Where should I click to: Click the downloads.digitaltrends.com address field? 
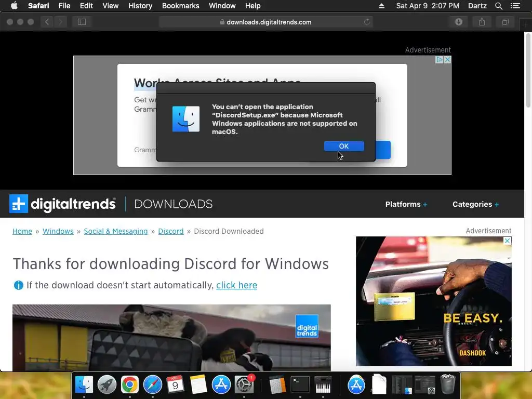tap(265, 22)
